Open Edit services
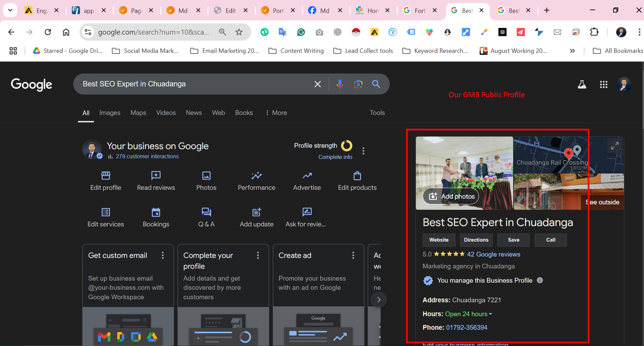 coord(106,218)
